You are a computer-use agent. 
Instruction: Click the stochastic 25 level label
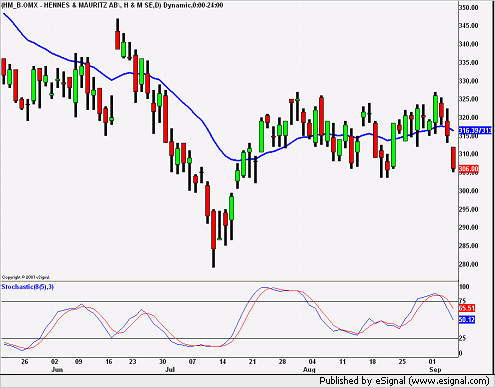462,338
